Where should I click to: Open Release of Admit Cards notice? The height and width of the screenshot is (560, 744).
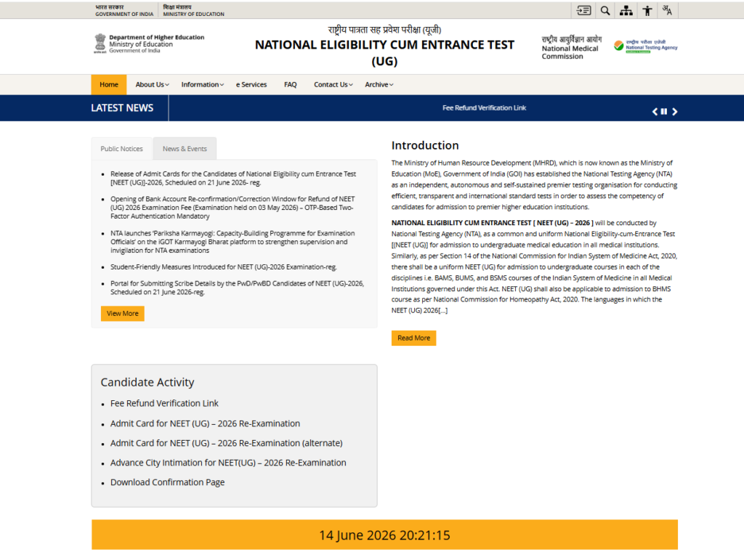point(233,178)
